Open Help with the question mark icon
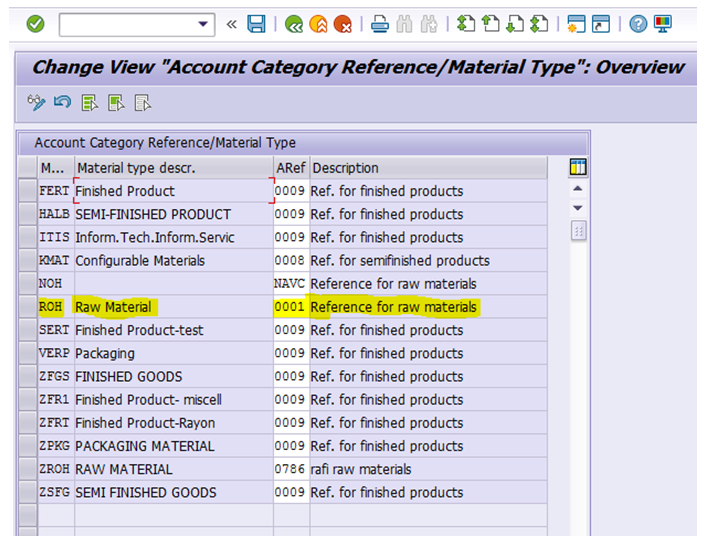This screenshot has width=705, height=542. tap(638, 24)
